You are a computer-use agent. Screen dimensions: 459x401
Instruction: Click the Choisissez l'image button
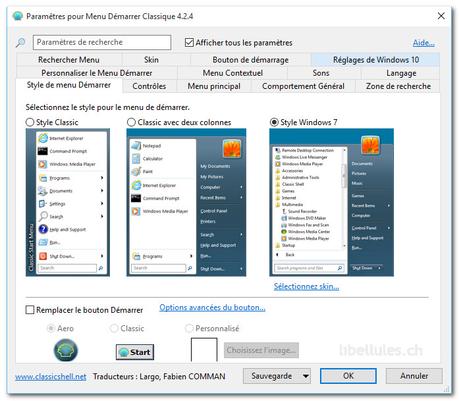click(x=261, y=350)
